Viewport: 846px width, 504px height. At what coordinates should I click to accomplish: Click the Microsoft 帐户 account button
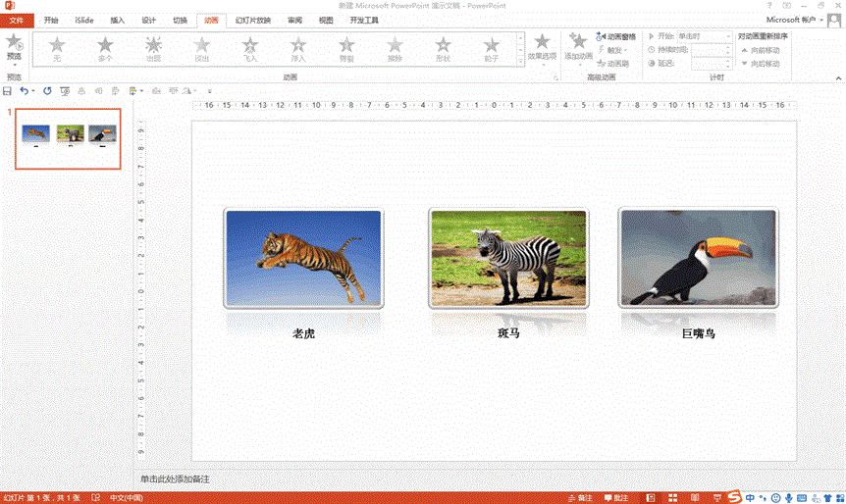tap(795, 20)
